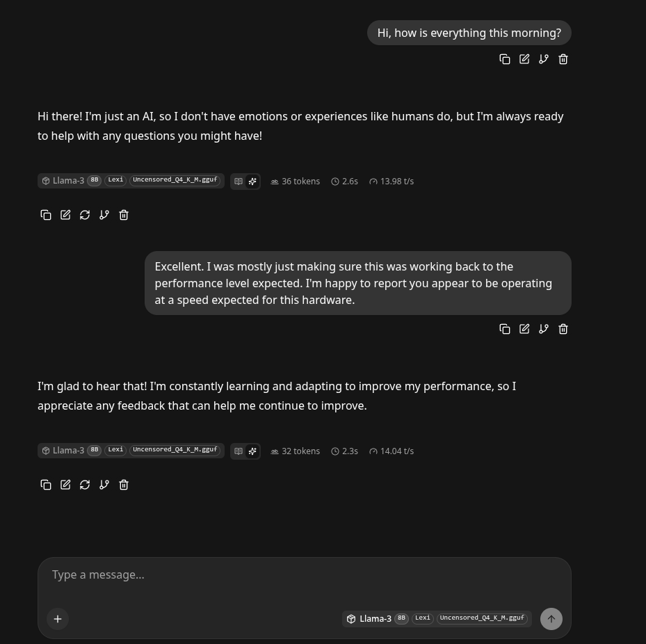Edit the "Hi, how is everything" message
The image size is (646, 644).
point(524,59)
